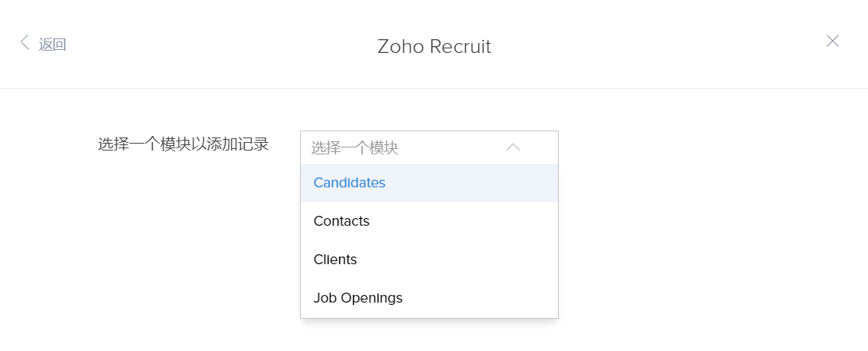The width and height of the screenshot is (868, 351).
Task: Select the Job Openings module
Action: (x=358, y=298)
